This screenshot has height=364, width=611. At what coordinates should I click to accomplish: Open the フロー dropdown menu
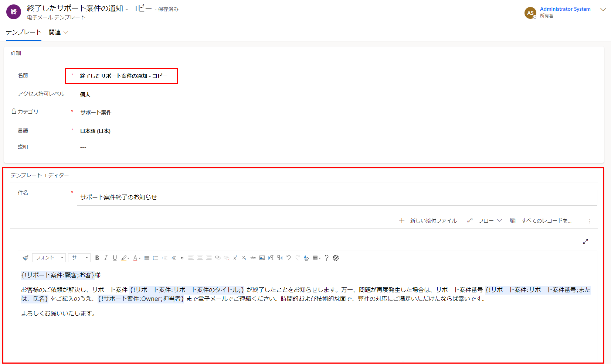pos(484,220)
